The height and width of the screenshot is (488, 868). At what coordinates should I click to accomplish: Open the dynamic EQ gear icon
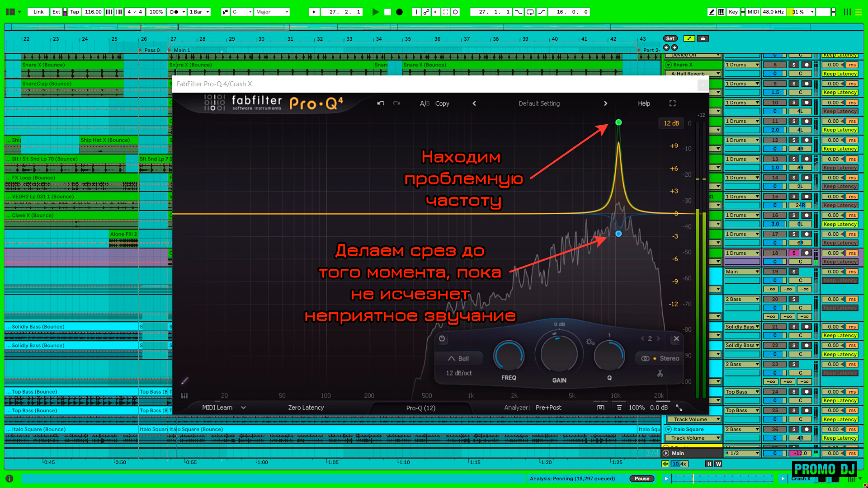tap(590, 342)
